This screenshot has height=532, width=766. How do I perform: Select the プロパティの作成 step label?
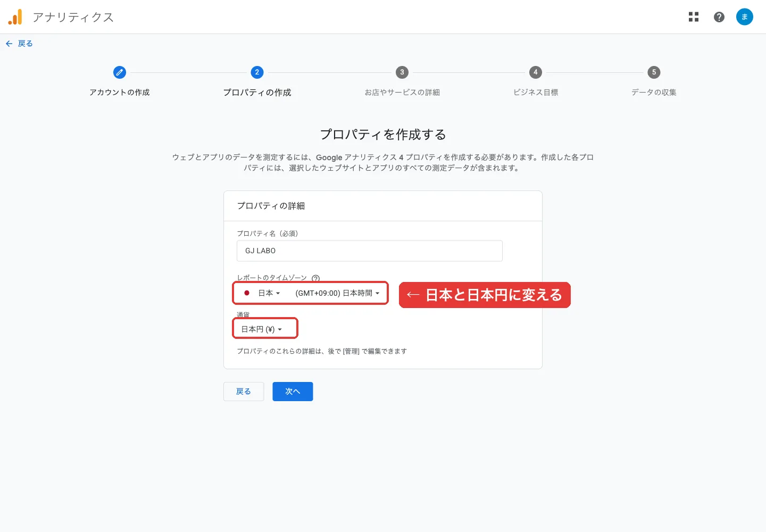[x=257, y=93]
